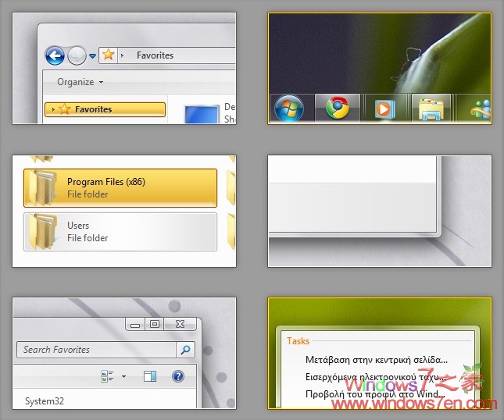Viewport: 504px width, 420px height.
Task: Expand the Favorites tree arrow
Action: (x=53, y=109)
